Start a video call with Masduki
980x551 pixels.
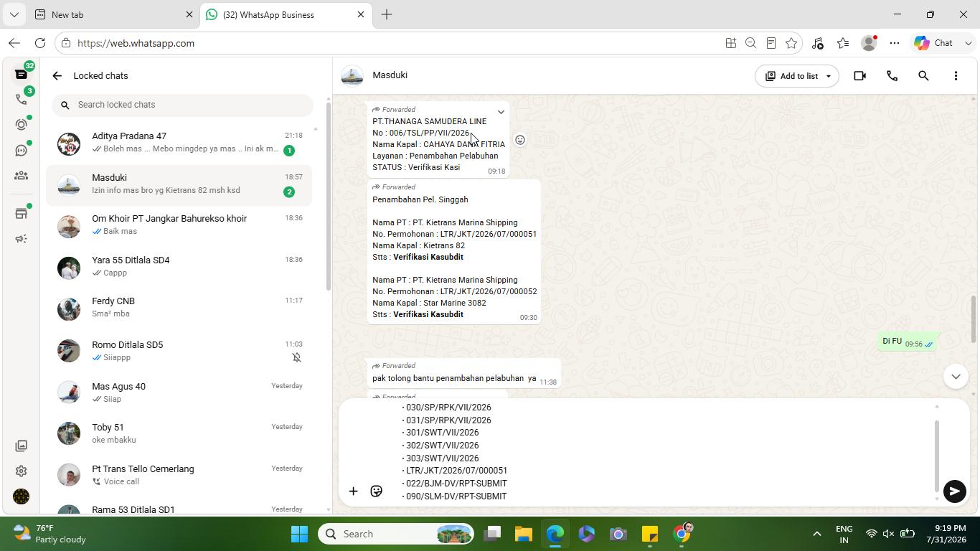tap(859, 75)
